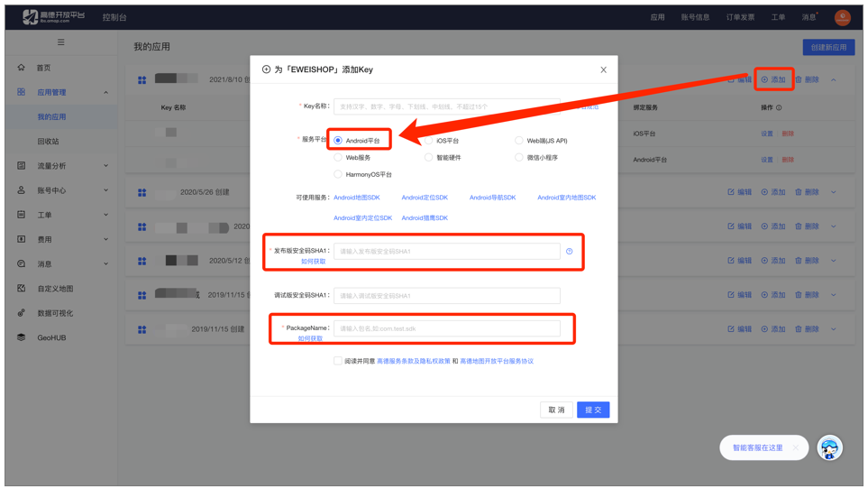Screen dimensions: 868x489
Task: Click the 提交 button
Action: tap(593, 410)
